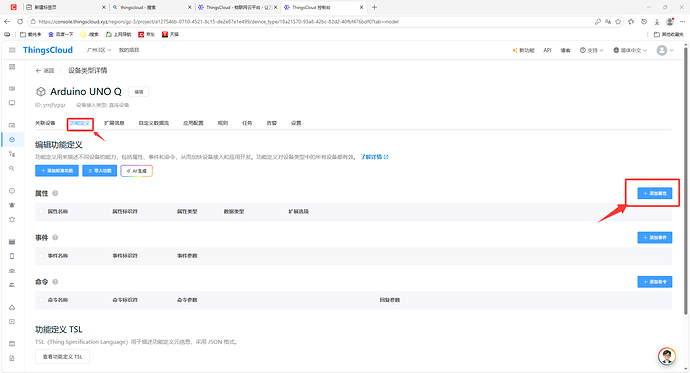The height and width of the screenshot is (373, 690).
Task: Switch to the 扩展信息 tab
Action: 114,123
